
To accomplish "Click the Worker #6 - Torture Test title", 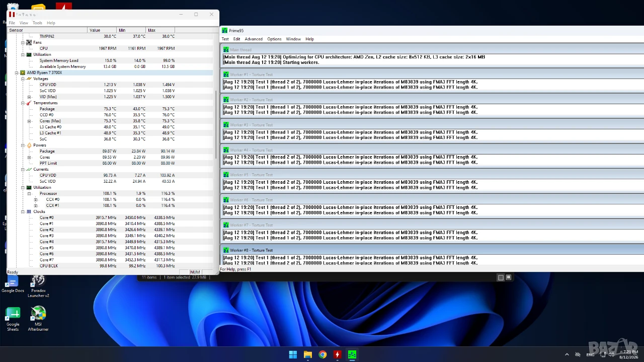I will click(252, 200).
